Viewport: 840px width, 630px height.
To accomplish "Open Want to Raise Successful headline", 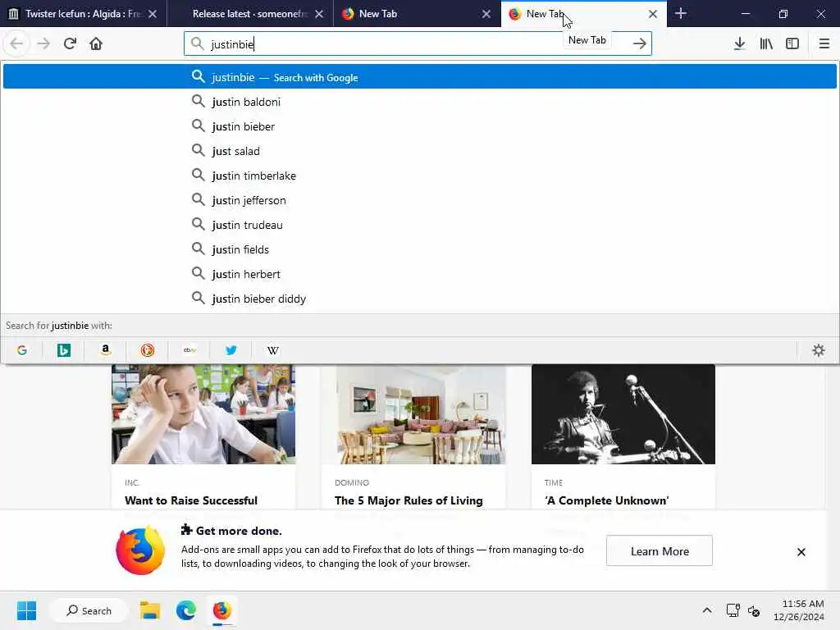I will point(190,500).
